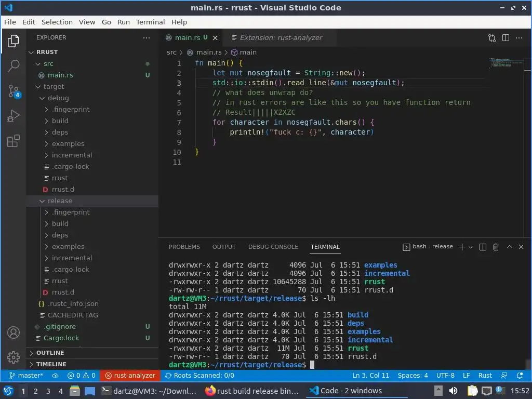Viewport: 532px width, 399px height.
Task: Open the system start menu icon
Action: pyautogui.click(x=8, y=391)
